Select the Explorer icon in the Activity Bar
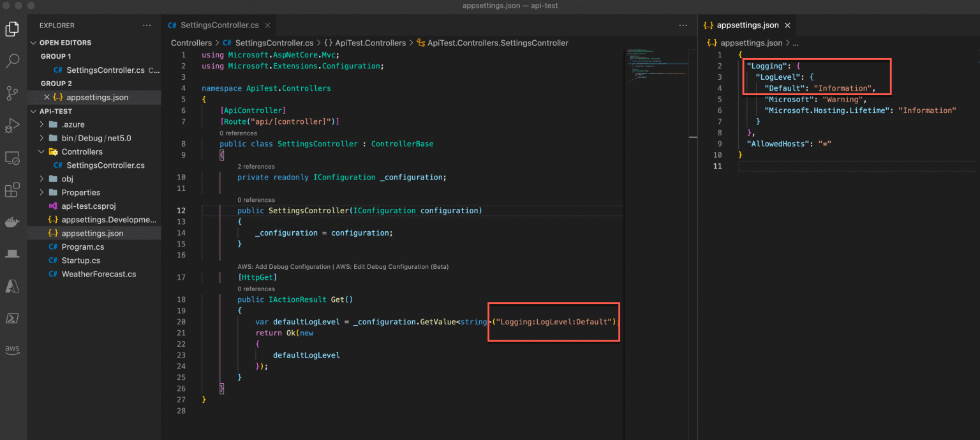The width and height of the screenshot is (980, 440). (x=12, y=29)
